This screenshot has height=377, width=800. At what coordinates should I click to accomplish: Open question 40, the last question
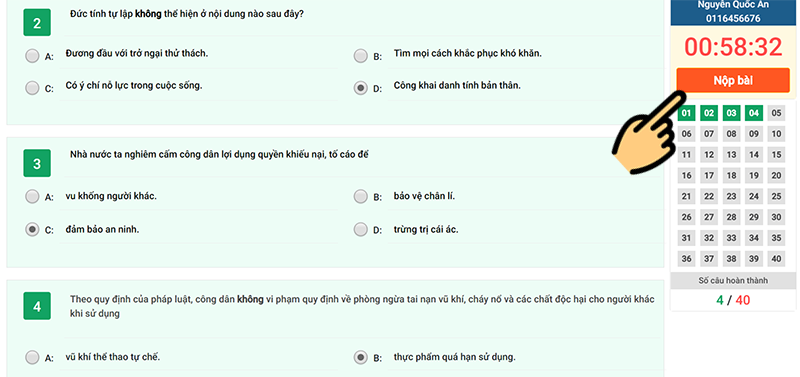pyautogui.click(x=777, y=259)
